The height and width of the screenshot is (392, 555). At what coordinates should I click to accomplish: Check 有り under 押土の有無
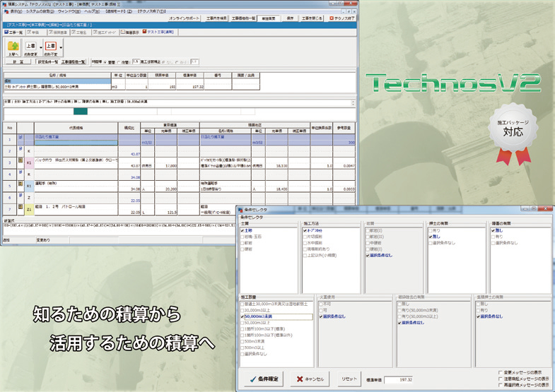coord(431,230)
